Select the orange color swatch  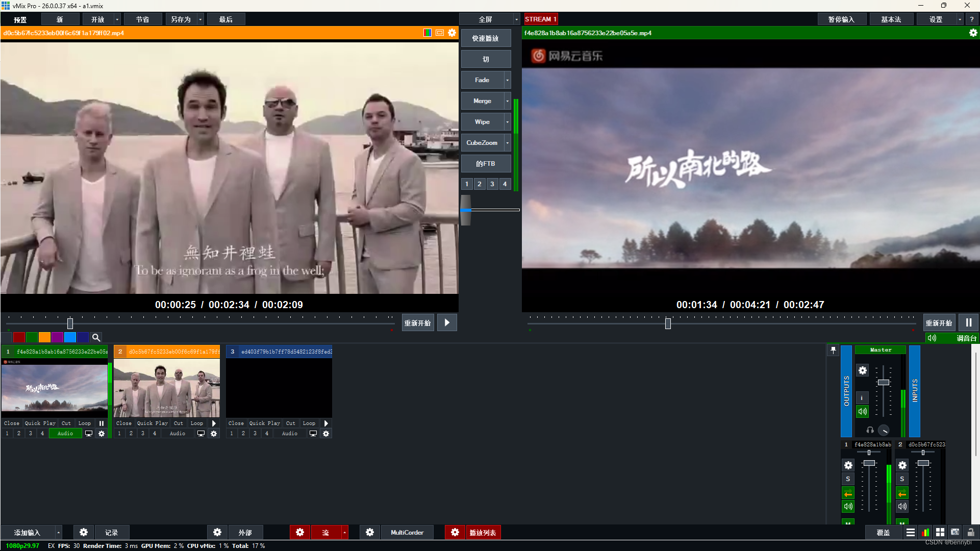tap(44, 337)
